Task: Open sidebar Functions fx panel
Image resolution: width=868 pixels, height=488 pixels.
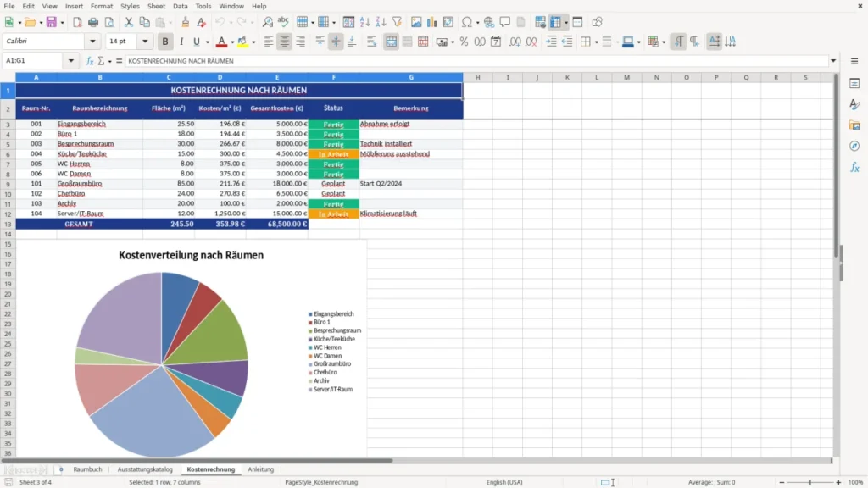Action: coord(854,167)
